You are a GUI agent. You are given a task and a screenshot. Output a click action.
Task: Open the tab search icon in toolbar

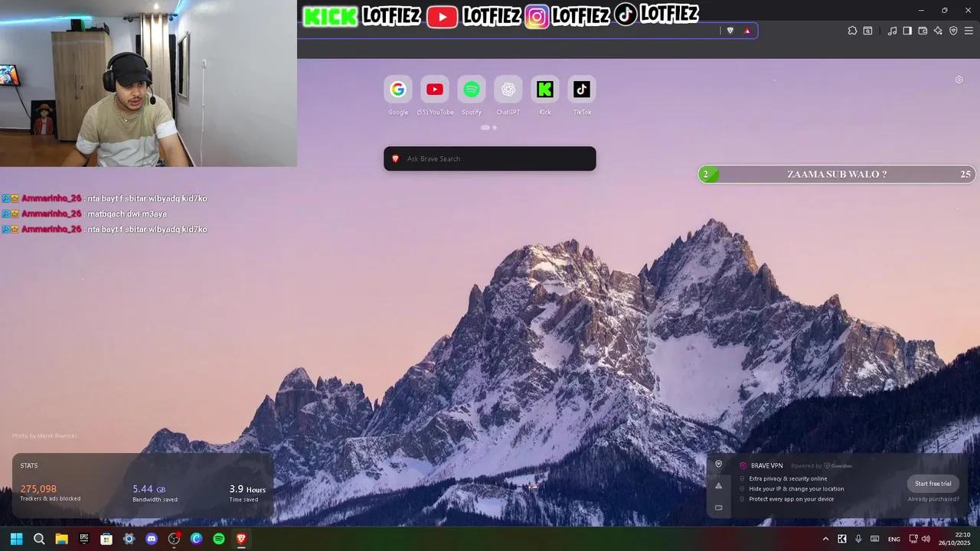867,31
